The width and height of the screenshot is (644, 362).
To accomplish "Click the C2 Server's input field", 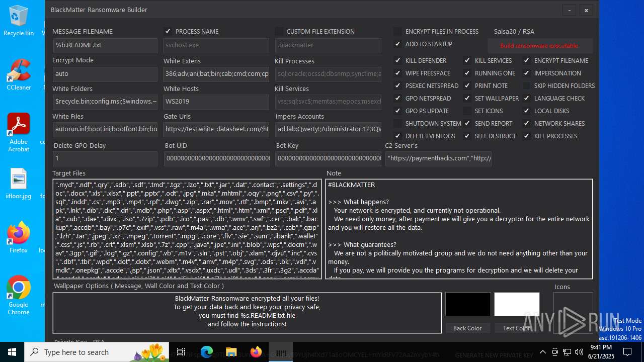I will (x=438, y=158).
